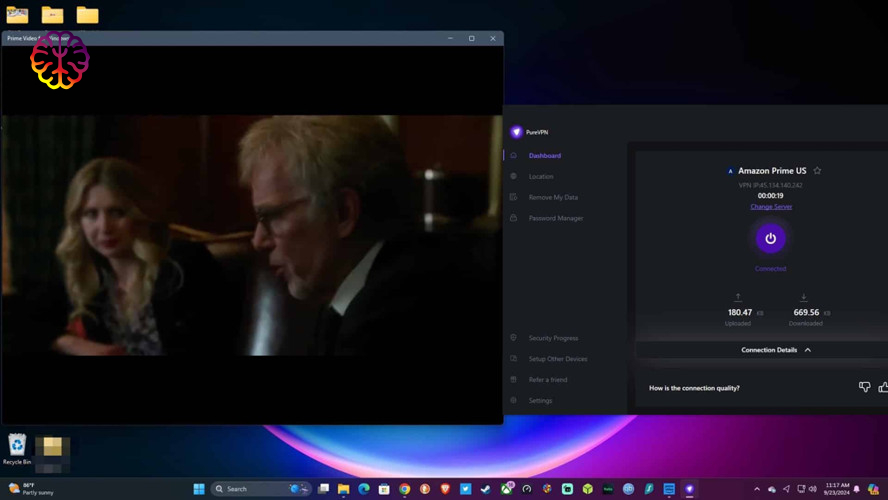
Task: Click the Connected status label
Action: tap(770, 269)
